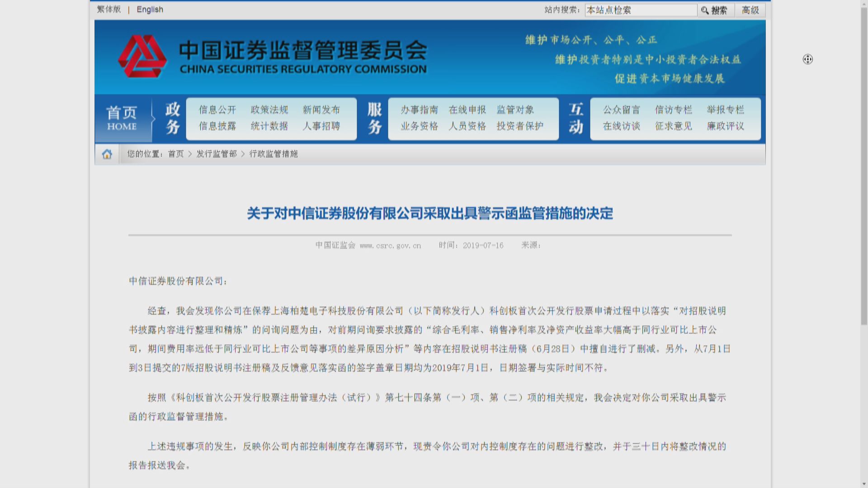Switch to English version
868x488 pixels.
click(x=150, y=9)
